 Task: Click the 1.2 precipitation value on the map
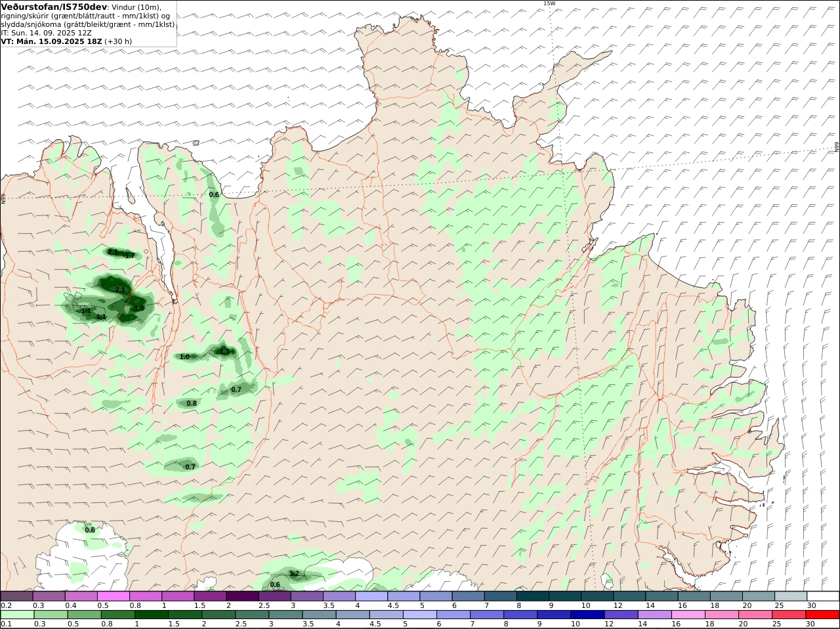[x=294, y=574]
